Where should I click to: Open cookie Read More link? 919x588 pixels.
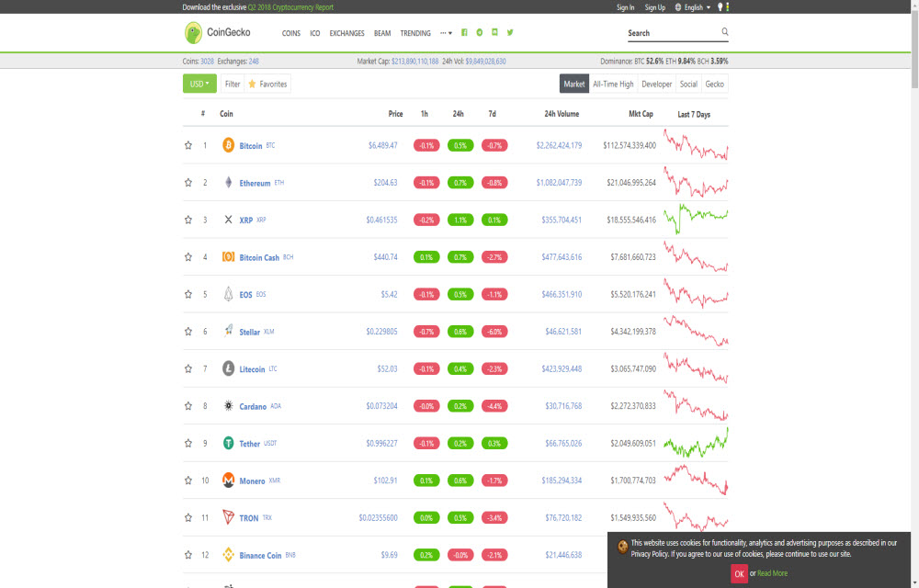(772, 573)
